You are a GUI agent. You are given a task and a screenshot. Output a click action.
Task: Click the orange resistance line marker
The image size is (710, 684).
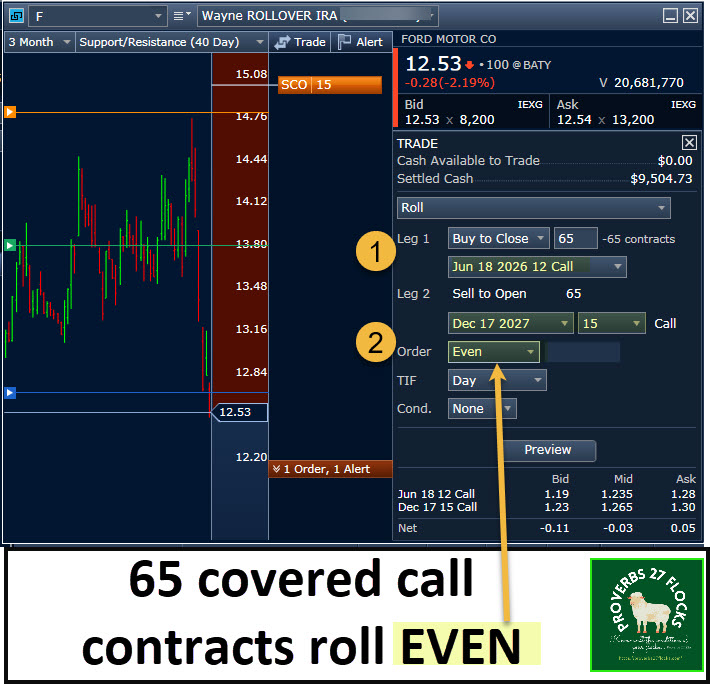10,112
